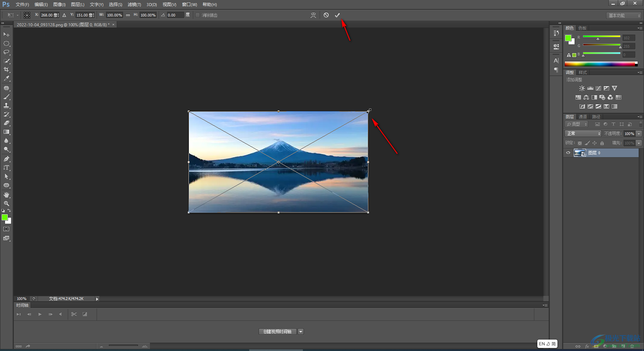Add a Levels adjustment

tap(590, 88)
